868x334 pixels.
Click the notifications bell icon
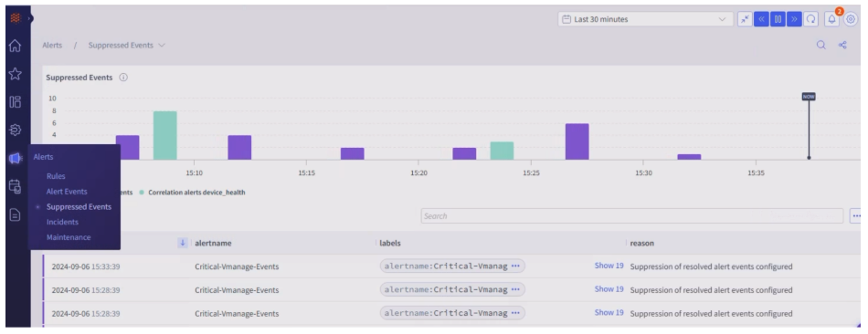(x=831, y=19)
